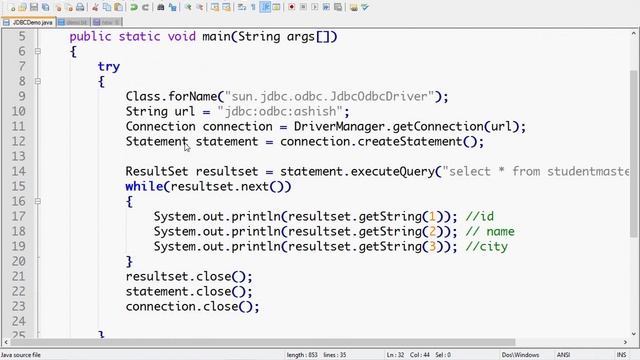This screenshot has width=640, height=360.
Task: Play back the recorded macro icon
Action: 315,7
